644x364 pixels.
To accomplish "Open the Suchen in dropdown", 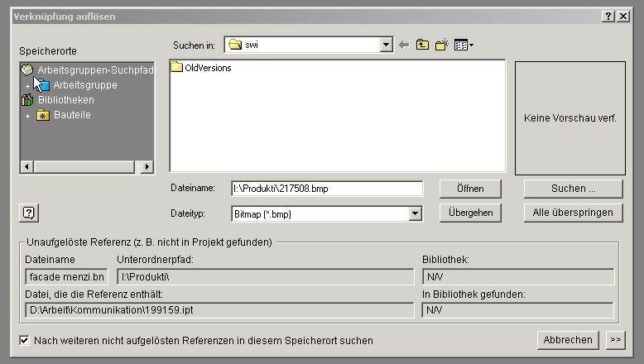I will point(386,45).
